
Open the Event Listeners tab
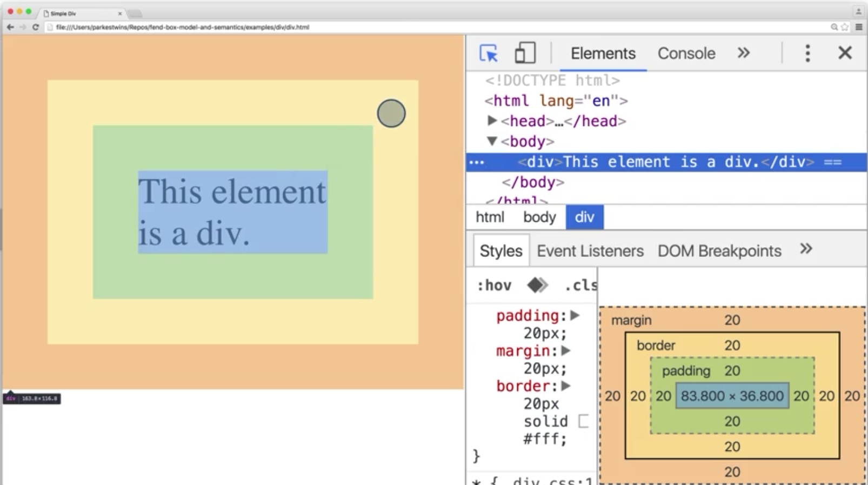pyautogui.click(x=590, y=251)
